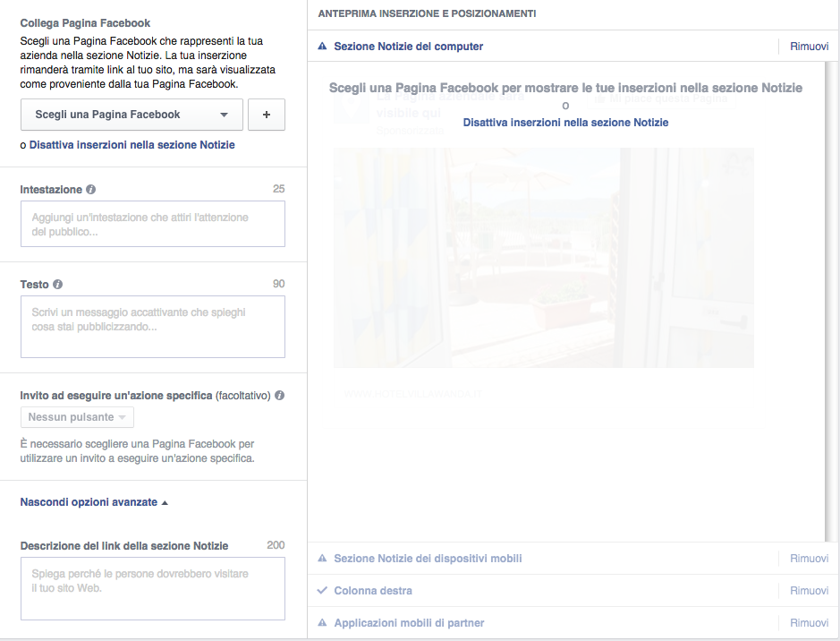
Task: Expand Sezione Notizie del computer placement
Action: 408,46
